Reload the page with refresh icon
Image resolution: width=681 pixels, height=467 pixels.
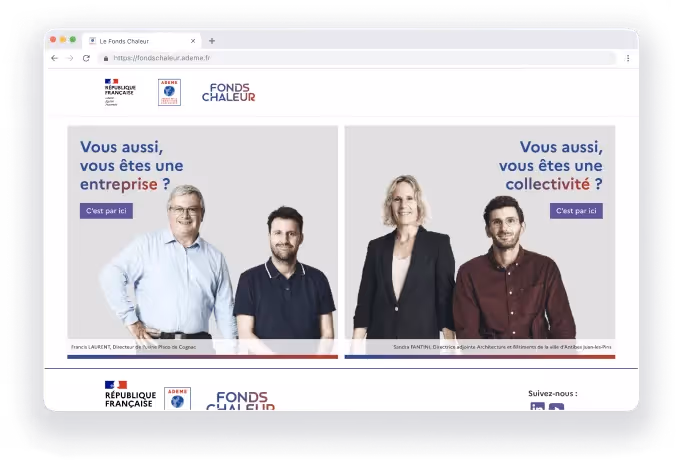click(86, 58)
